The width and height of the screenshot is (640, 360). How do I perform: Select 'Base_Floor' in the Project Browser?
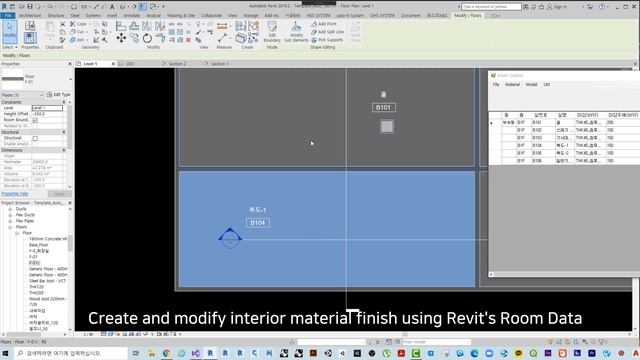coord(38,245)
